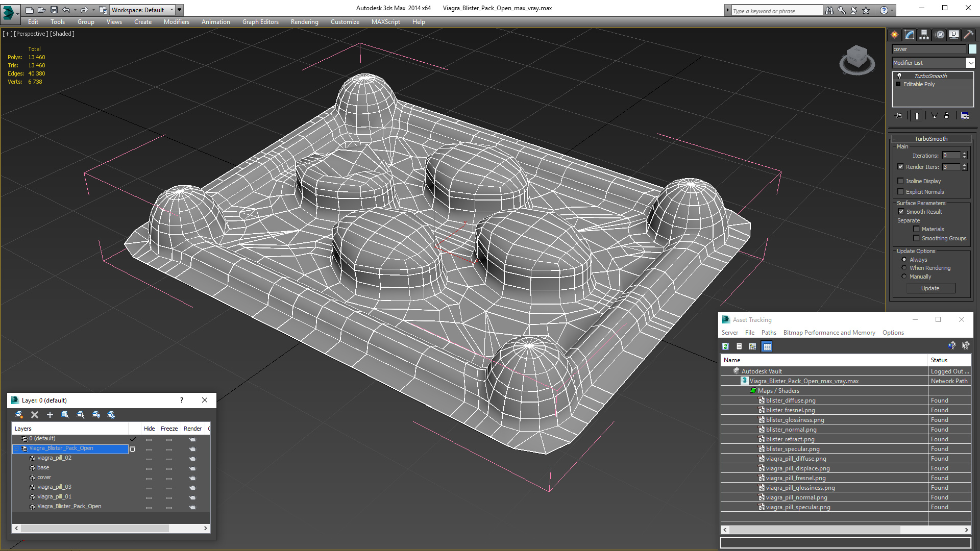Viewport: 980px width, 551px height.
Task: Select Manually update option
Action: click(x=904, y=277)
